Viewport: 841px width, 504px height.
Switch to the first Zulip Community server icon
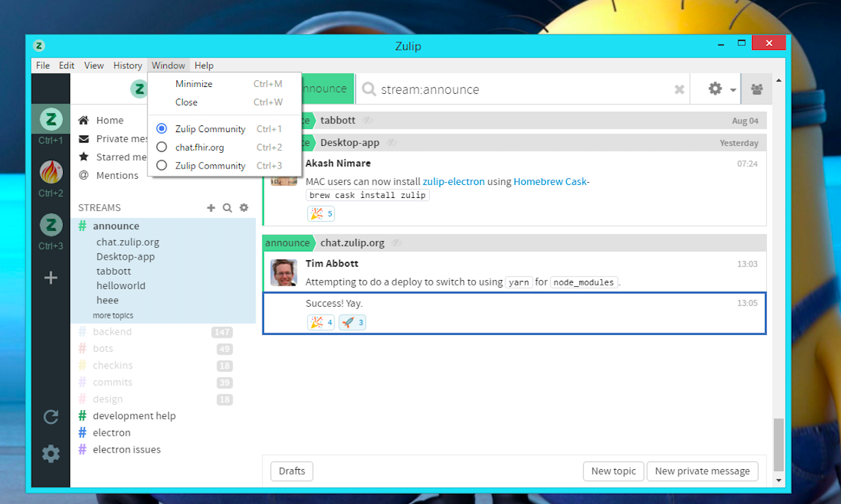51,119
